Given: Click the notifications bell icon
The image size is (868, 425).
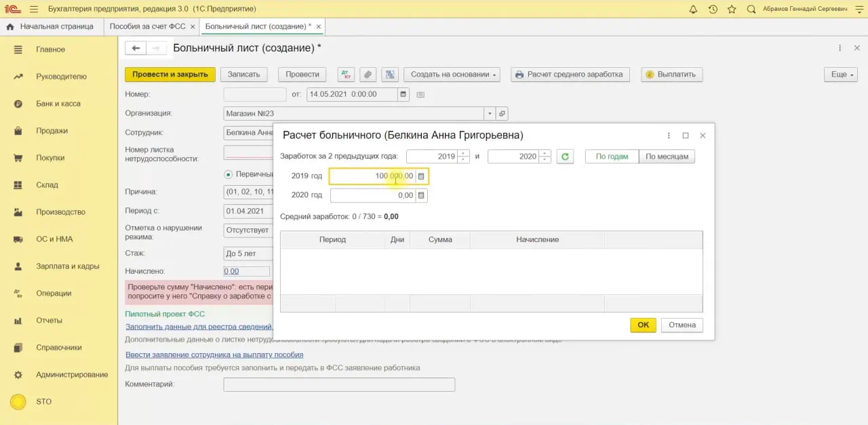Looking at the screenshot, I should coord(693,9).
